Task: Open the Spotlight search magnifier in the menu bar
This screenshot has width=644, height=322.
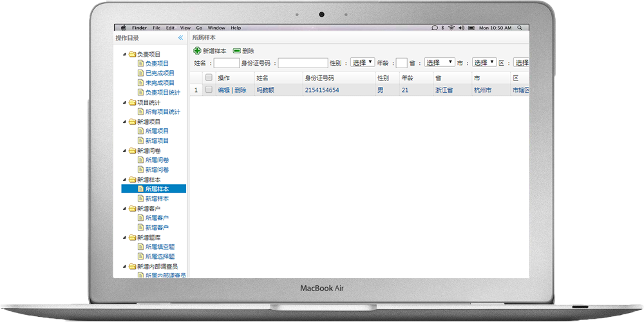Action: tap(518, 28)
